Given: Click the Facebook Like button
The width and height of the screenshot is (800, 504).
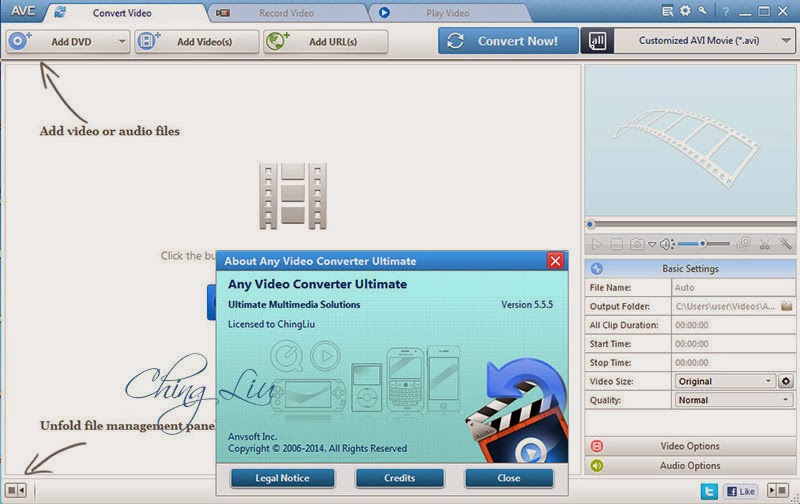Looking at the screenshot, I should (x=741, y=491).
